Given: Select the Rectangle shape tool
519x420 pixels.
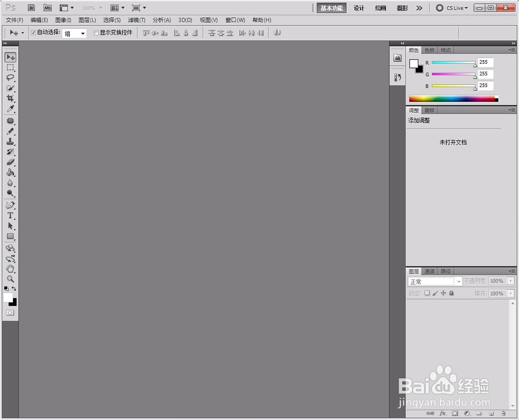Looking at the screenshot, I should [x=10, y=236].
